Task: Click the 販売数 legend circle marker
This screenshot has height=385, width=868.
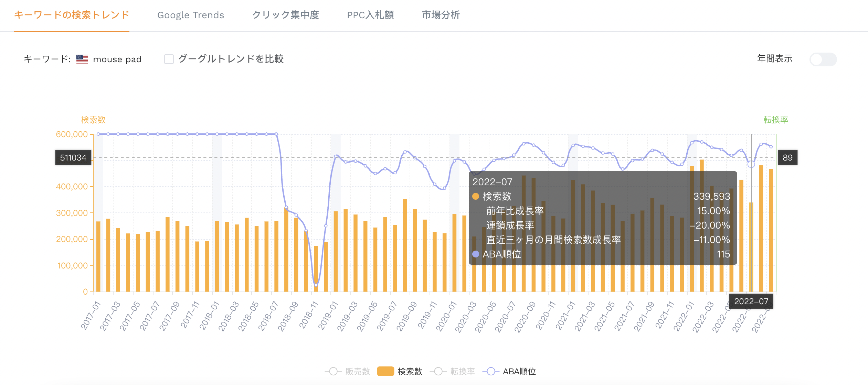Action: 333,371
